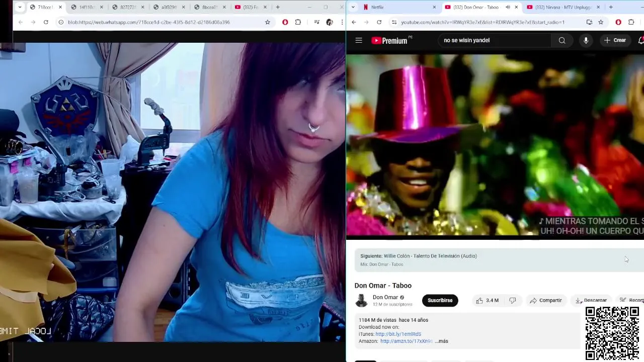
Task: Click the YouTube search magnifier button
Action: coord(562,40)
